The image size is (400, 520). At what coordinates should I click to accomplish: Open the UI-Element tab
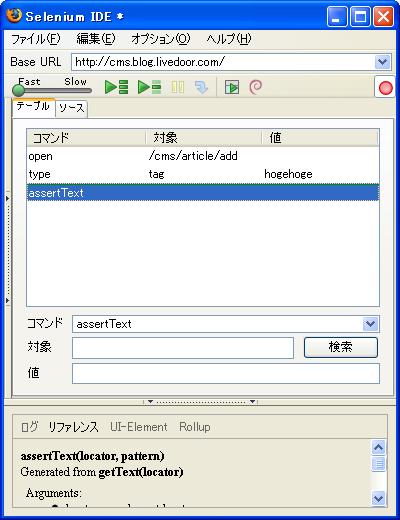click(139, 427)
